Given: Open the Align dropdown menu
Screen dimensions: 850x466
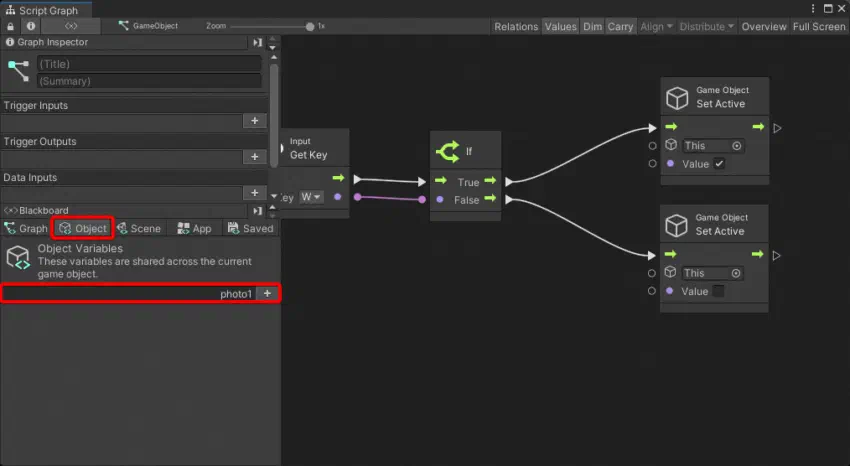Looking at the screenshot, I should (656, 27).
